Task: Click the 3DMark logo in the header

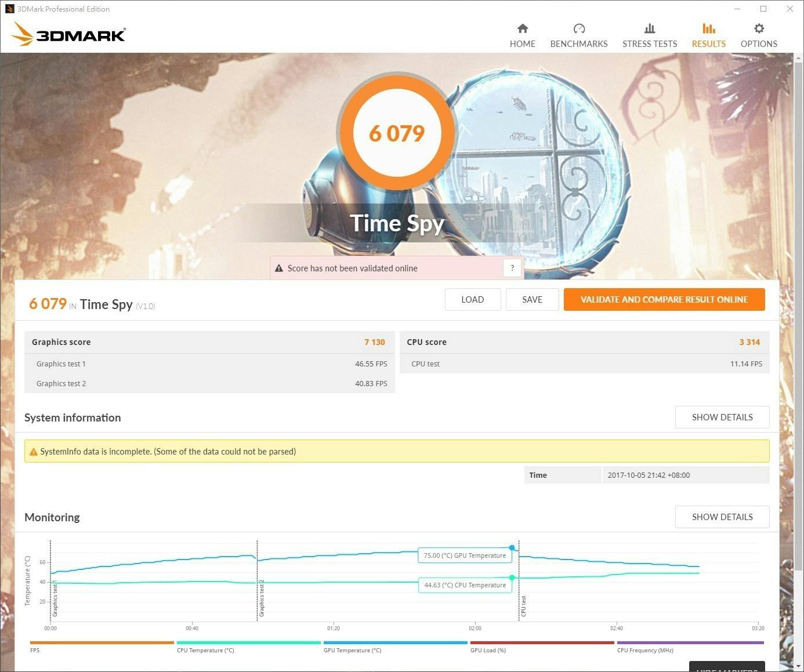Action: pos(68,34)
